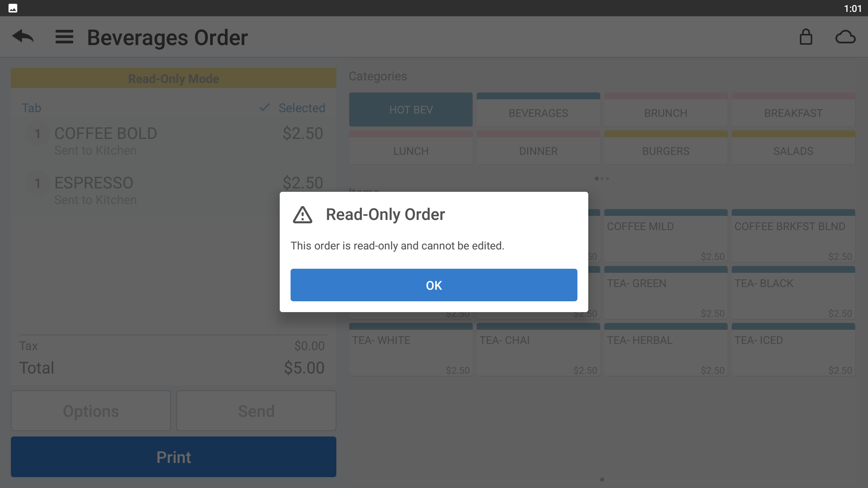Image resolution: width=868 pixels, height=488 pixels.
Task: Select the HOT BEV category tab
Action: coord(410,110)
